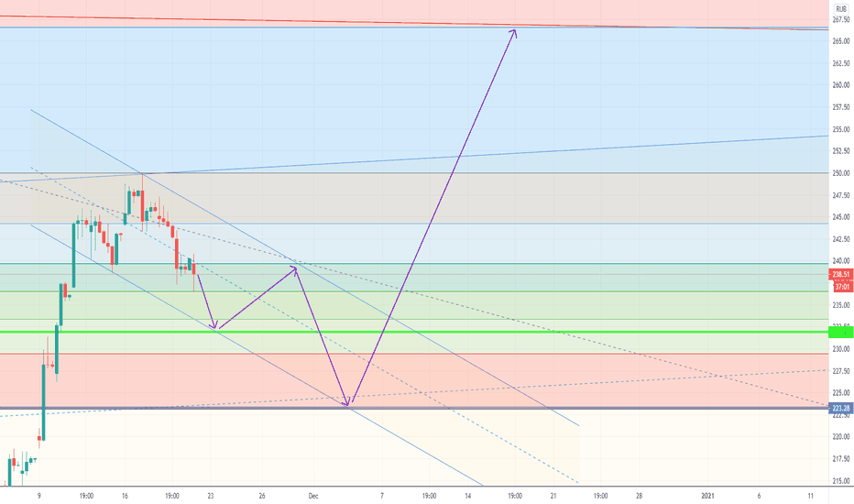Click the 265.00 price axis value
This screenshot has width=854, height=504.
point(841,41)
